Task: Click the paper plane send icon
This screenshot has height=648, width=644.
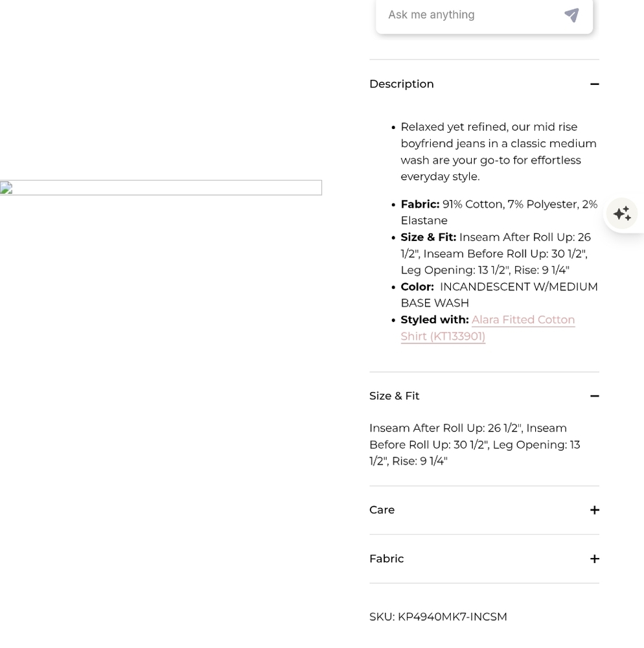Action: click(571, 16)
